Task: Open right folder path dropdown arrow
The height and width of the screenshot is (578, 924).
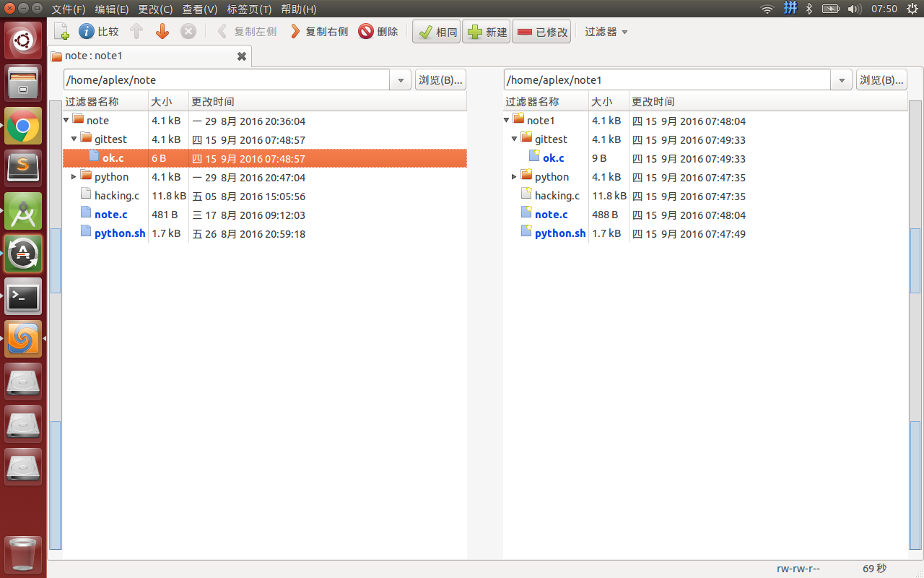Action: (841, 80)
